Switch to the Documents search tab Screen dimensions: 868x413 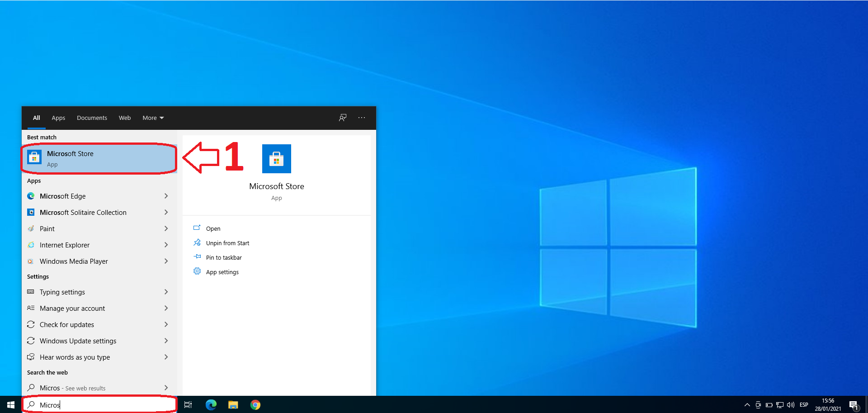tap(92, 118)
